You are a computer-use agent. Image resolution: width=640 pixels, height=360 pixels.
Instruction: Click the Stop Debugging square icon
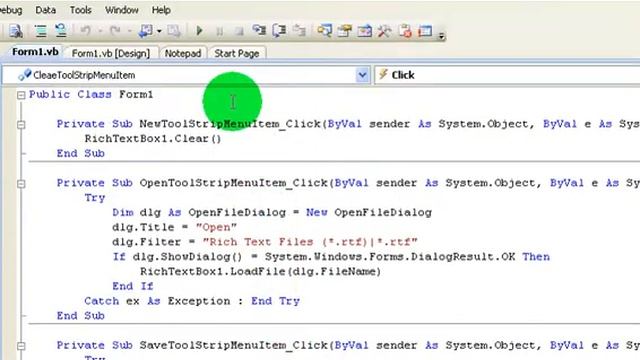pyautogui.click(x=239, y=31)
